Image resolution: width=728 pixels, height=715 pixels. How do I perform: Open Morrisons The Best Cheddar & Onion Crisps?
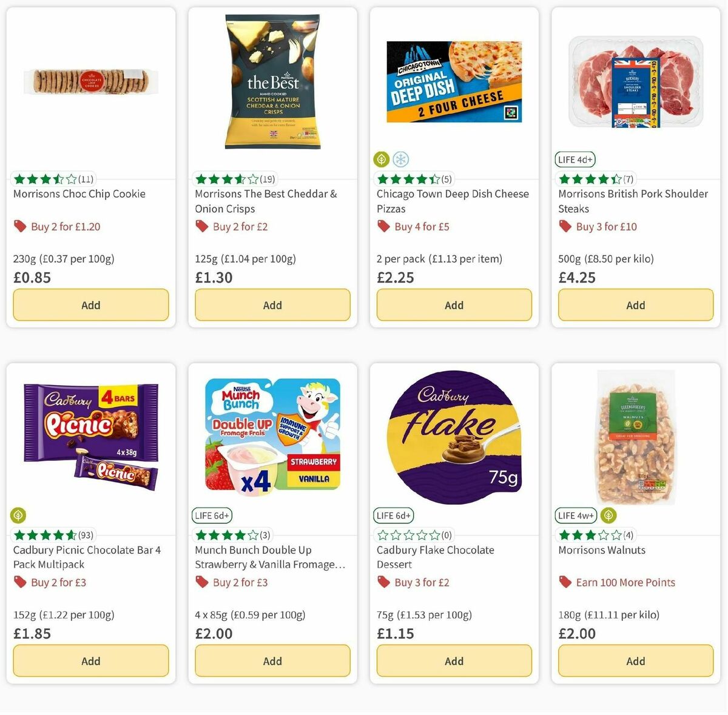[x=265, y=201]
